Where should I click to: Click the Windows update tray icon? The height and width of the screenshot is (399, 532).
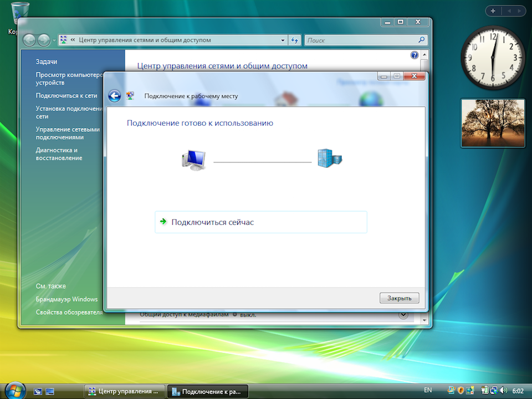pos(451,391)
